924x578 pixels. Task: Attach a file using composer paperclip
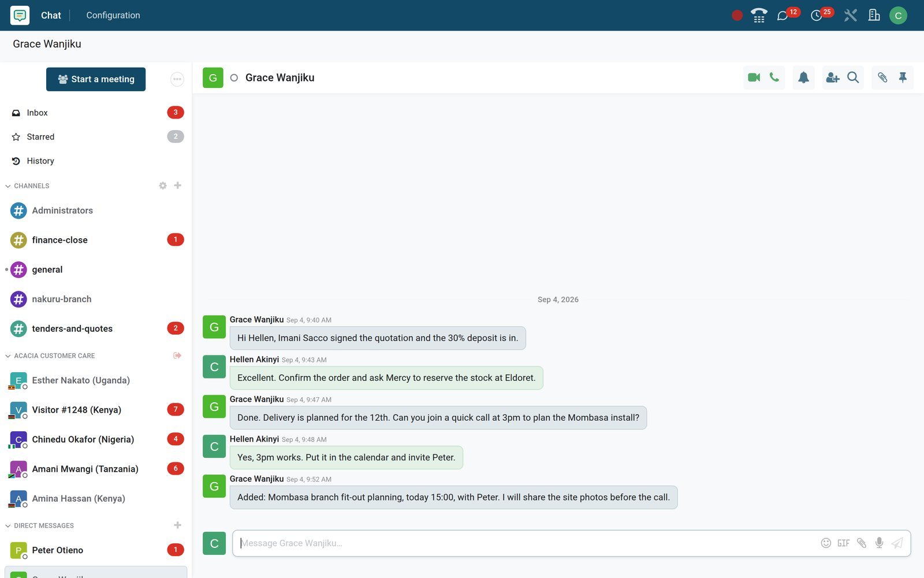(862, 543)
